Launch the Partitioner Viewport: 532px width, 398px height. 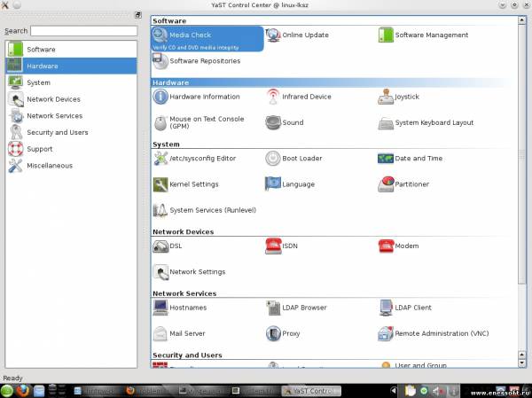(x=403, y=184)
